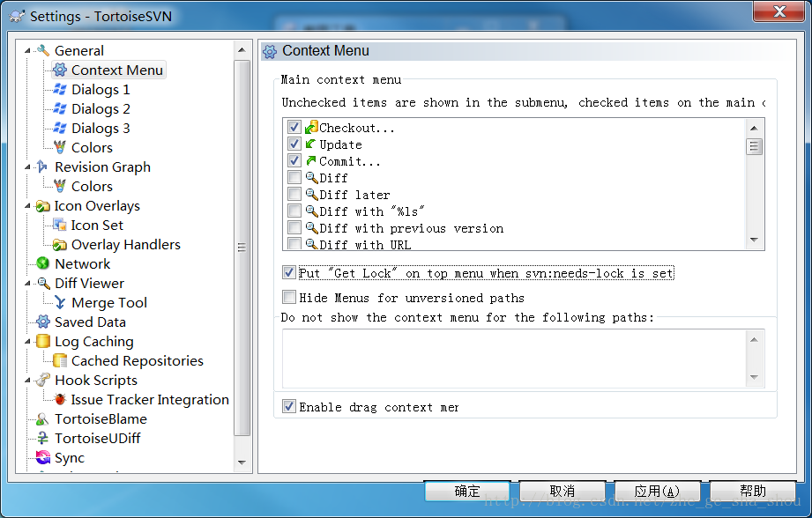This screenshot has width=812, height=518.
Task: Click the TortoiseBlame icon
Action: click(x=43, y=419)
